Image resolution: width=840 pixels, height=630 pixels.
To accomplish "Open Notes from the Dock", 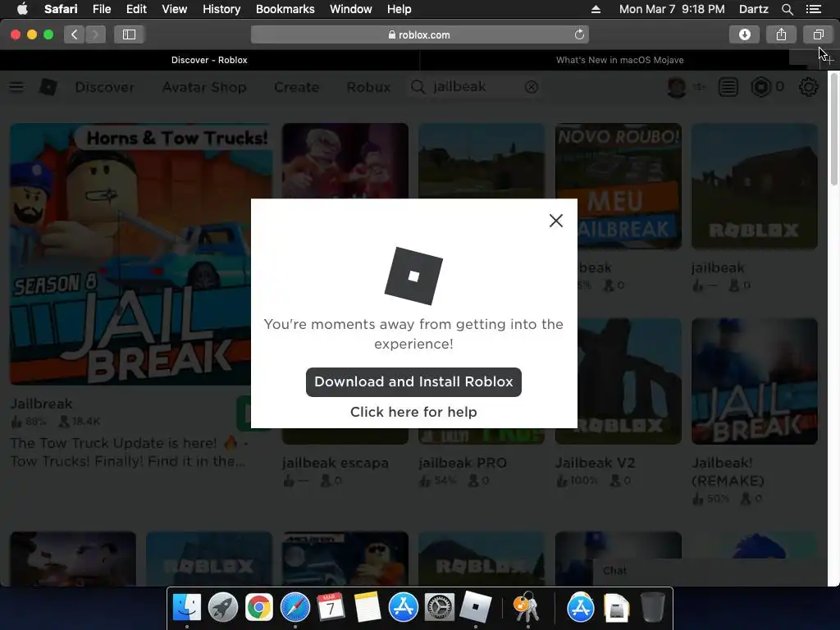I will pos(367,607).
